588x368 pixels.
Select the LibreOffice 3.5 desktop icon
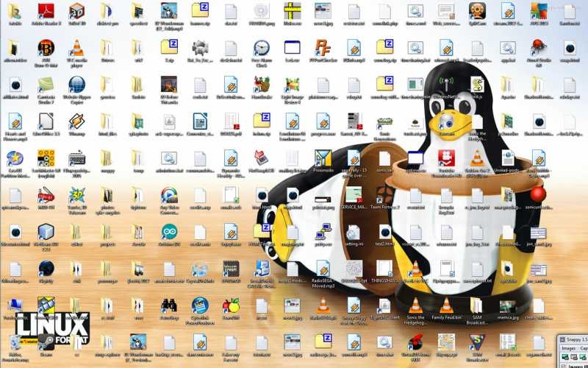click(46, 121)
